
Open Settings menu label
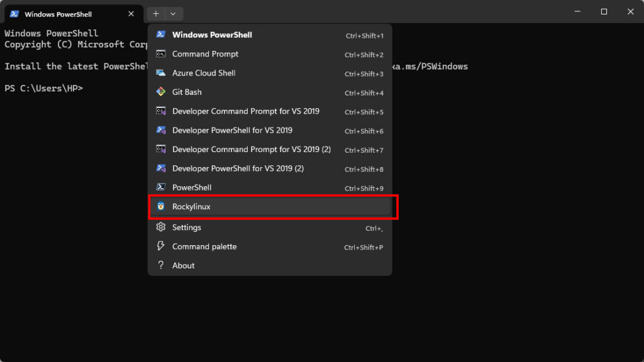(186, 228)
